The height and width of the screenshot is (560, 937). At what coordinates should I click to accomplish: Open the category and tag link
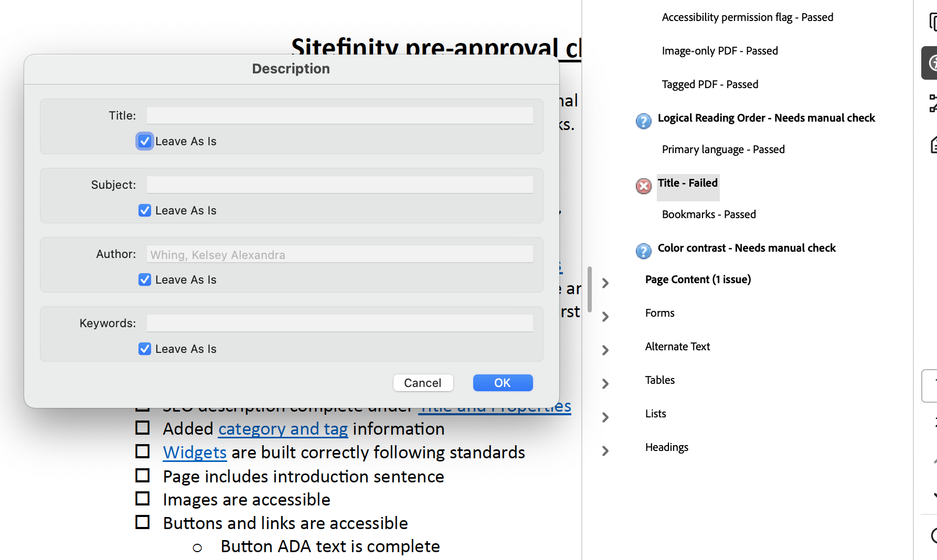tap(283, 429)
